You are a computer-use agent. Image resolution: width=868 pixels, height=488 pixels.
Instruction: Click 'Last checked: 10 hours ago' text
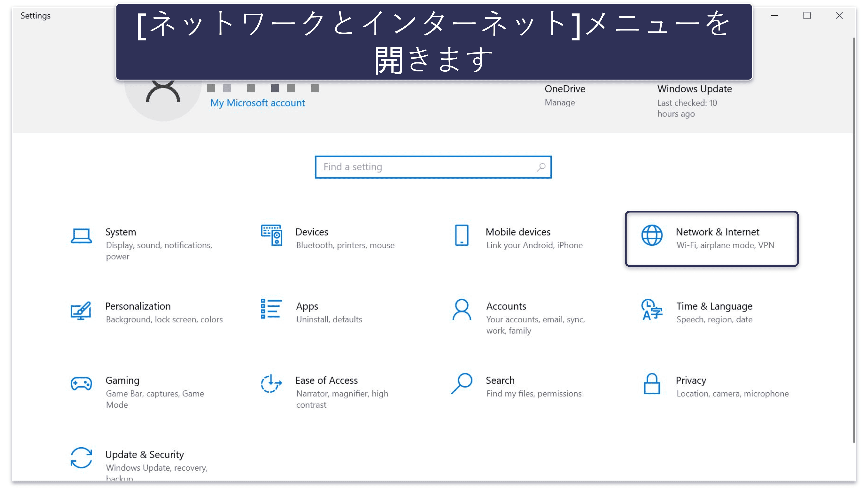coord(687,108)
